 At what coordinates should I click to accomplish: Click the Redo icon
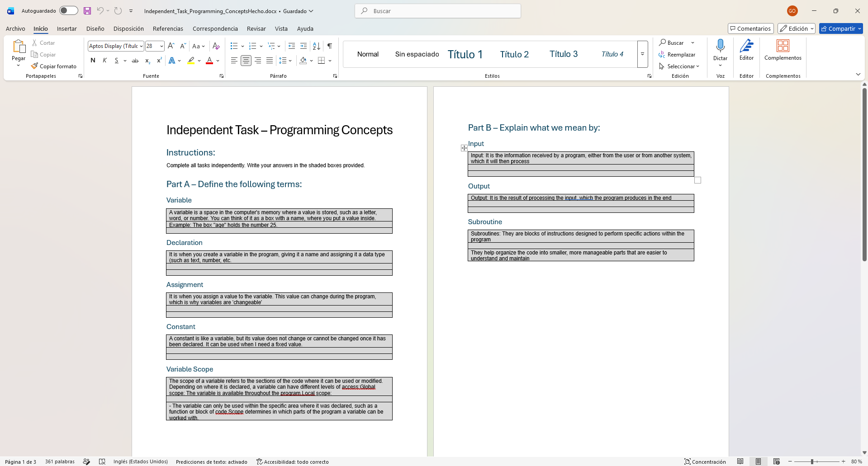[x=118, y=11]
